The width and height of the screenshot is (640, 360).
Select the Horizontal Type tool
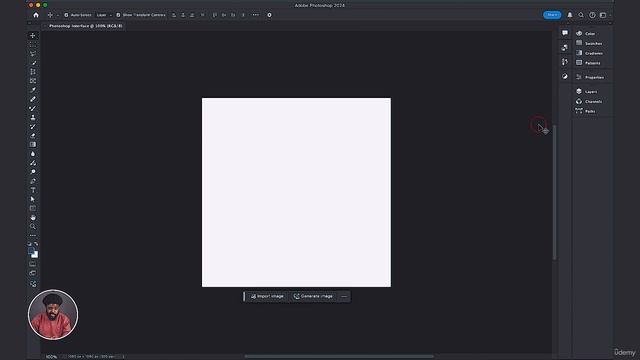coord(33,190)
